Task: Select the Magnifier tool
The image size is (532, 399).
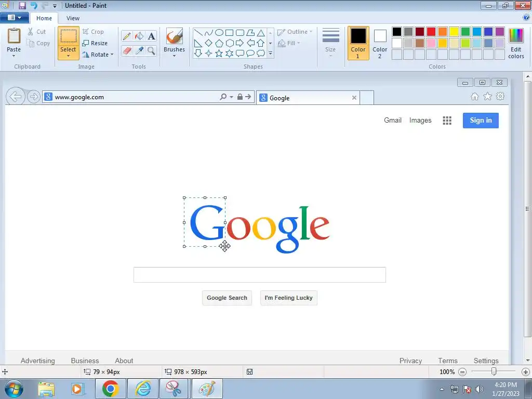Action: (x=151, y=50)
